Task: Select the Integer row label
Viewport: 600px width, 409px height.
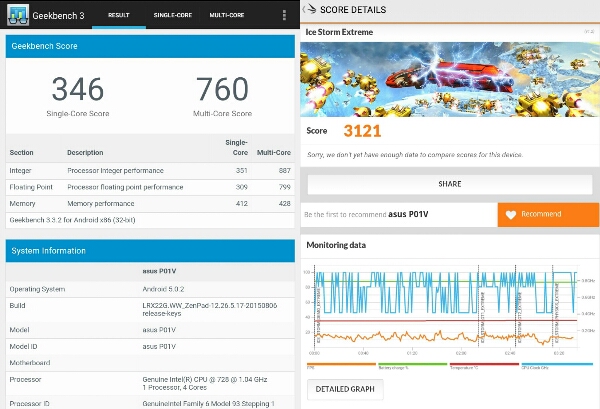Action: (20, 171)
